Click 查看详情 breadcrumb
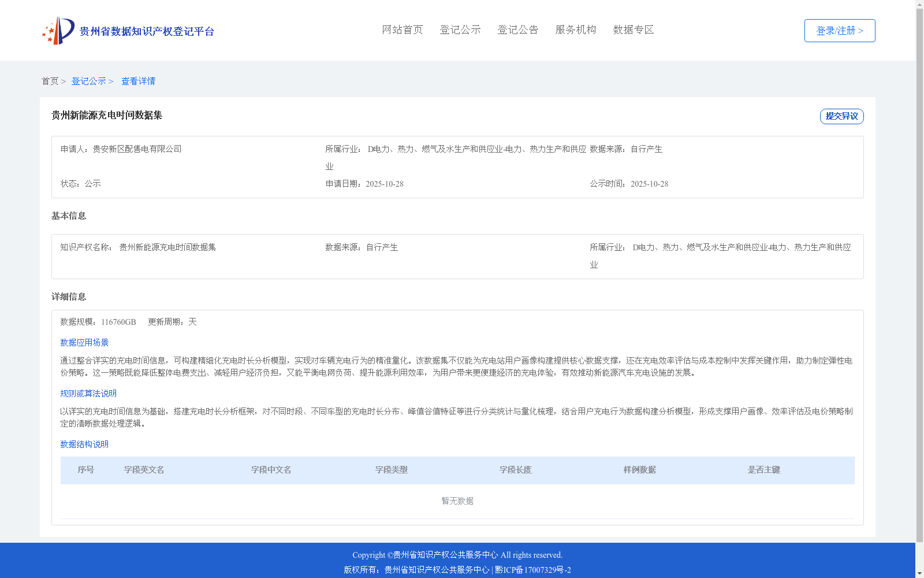Viewport: 924px width, 578px height. [x=139, y=81]
